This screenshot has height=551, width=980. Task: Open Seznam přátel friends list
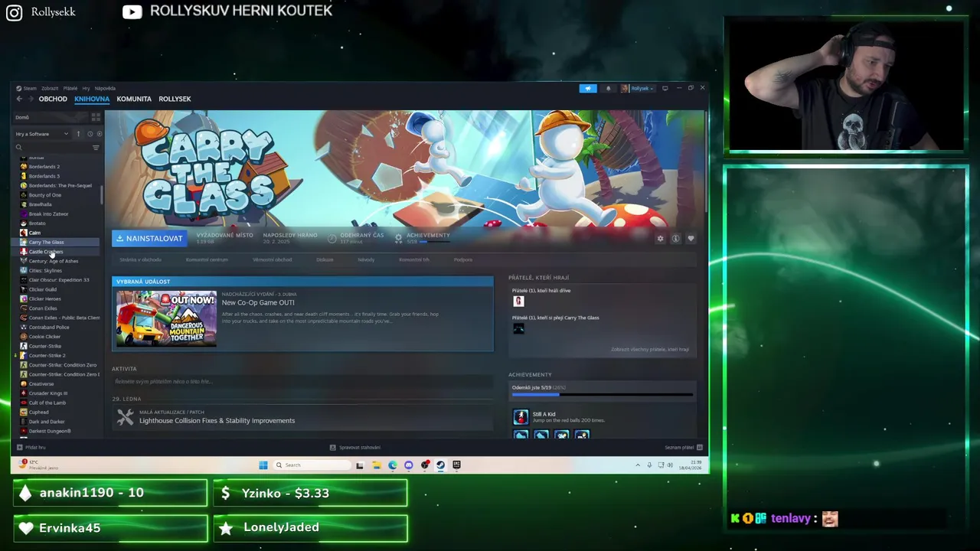pyautogui.click(x=683, y=447)
